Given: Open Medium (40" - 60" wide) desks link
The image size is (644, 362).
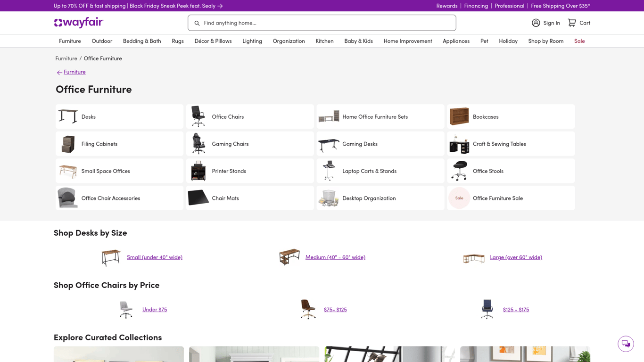Looking at the screenshot, I should (335, 257).
